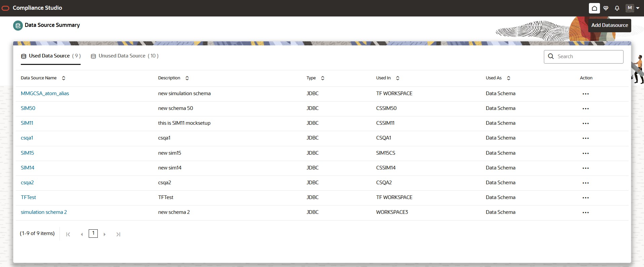Switch to Used Data Source tab
Viewport: 644px width, 267px height.
click(x=51, y=56)
